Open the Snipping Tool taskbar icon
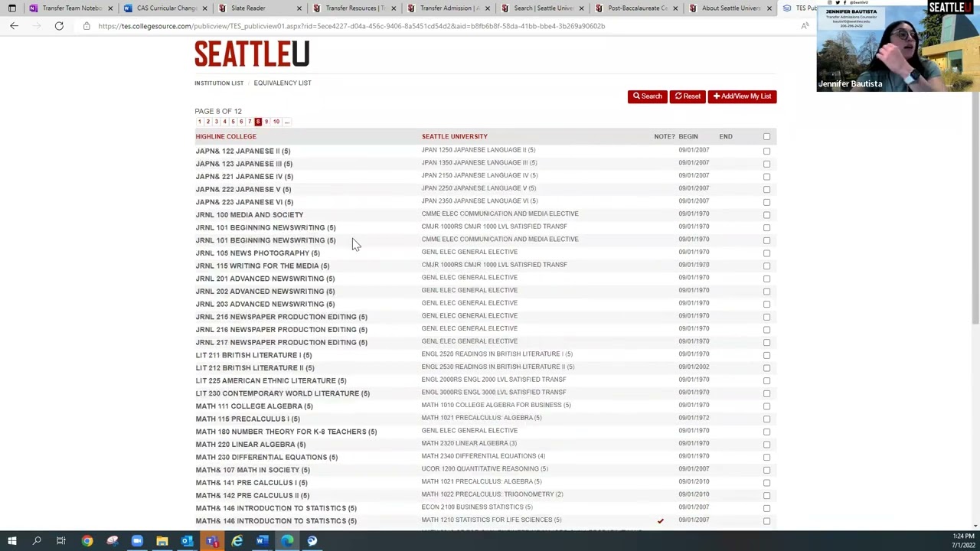 (x=113, y=541)
